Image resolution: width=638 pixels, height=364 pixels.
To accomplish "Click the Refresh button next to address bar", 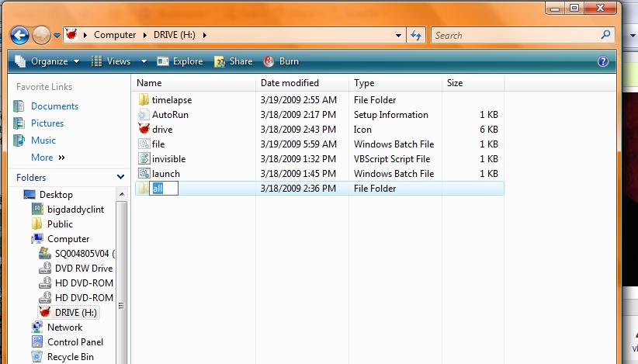I will [416, 36].
